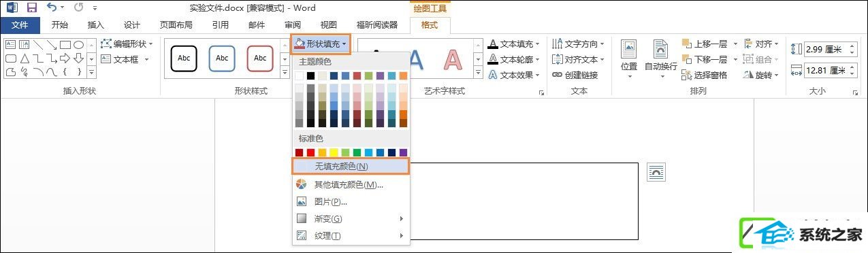
Task: Open 位置 (Position) button
Action: pyautogui.click(x=629, y=58)
